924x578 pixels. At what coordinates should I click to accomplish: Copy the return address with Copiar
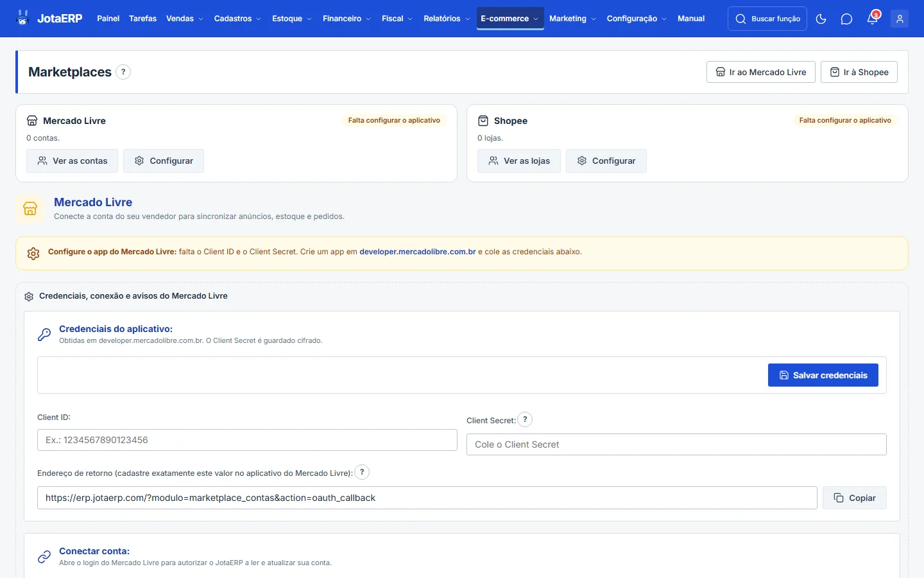tap(855, 498)
